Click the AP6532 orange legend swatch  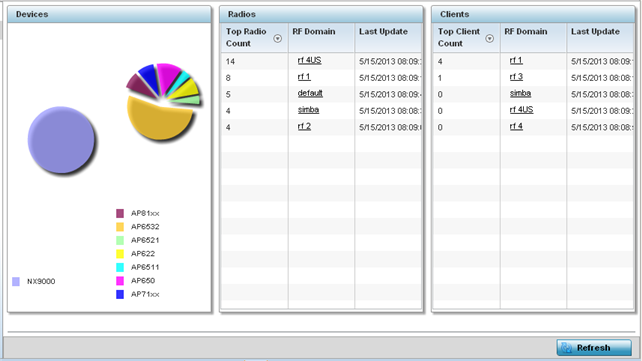(120, 227)
